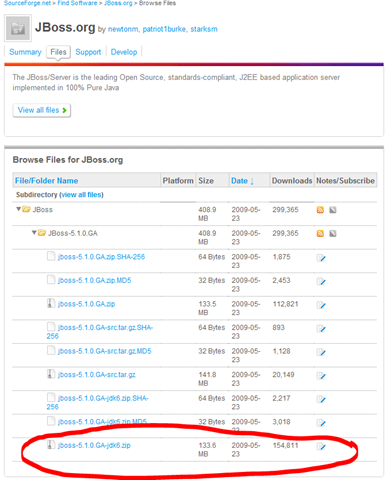The height and width of the screenshot is (480, 391).
Task: Click view all files link in Subdirectory row
Action: click(x=82, y=195)
